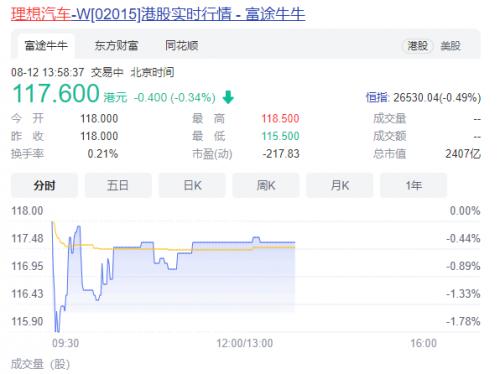Select the 富途牛牛 source tab

[x=46, y=46]
